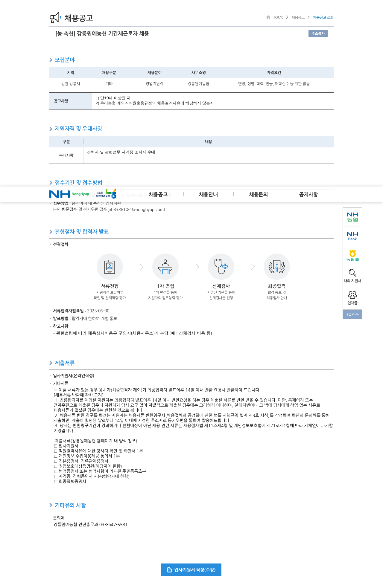The image size is (383, 588).
Task: Click the 강릉원예농협 office name cell
Action: [x=198, y=84]
